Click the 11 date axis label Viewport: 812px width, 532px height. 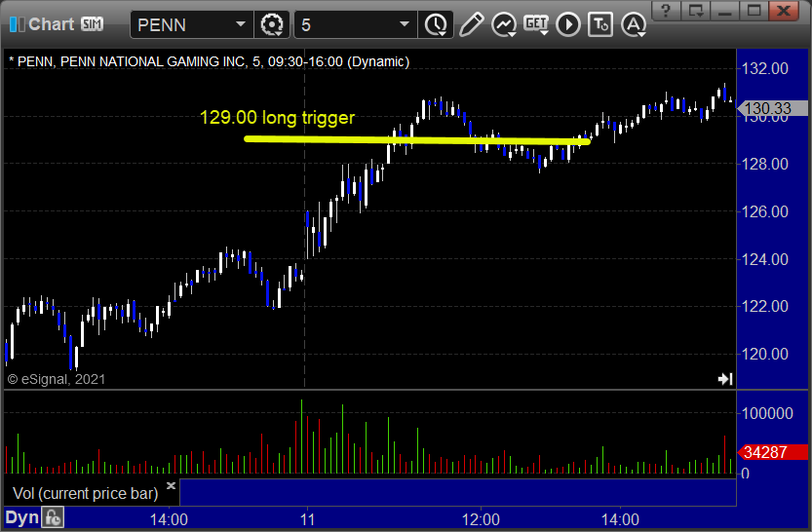[x=308, y=519]
